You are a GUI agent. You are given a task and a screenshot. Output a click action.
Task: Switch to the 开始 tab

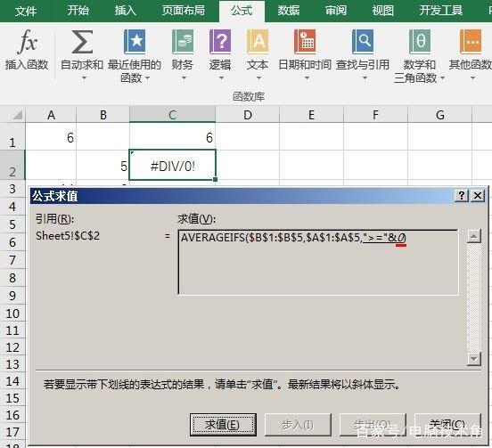(78, 11)
